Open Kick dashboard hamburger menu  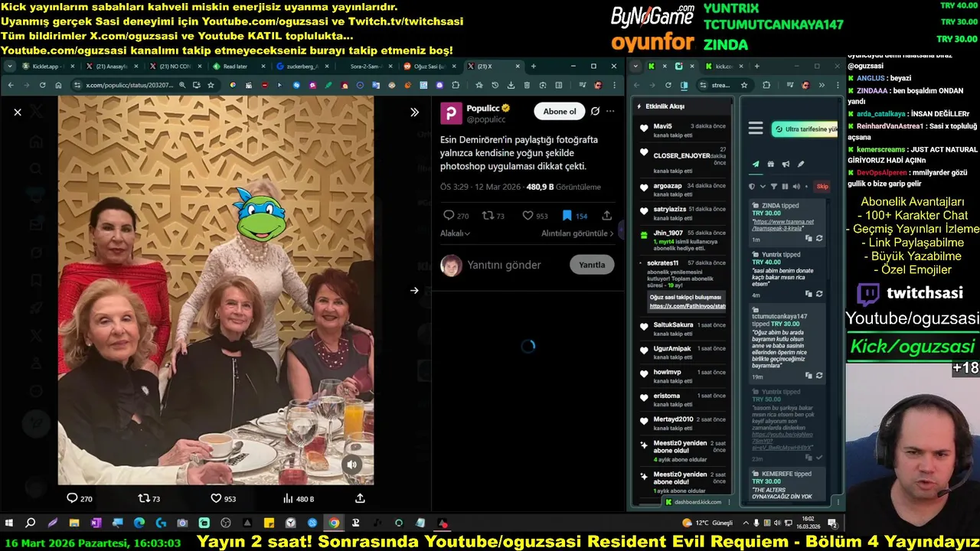756,129
